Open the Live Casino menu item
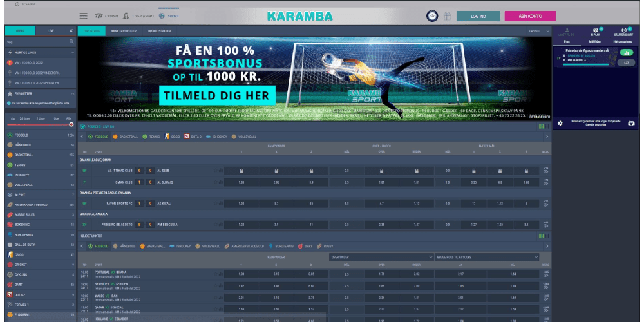644x322 pixels. coord(140,15)
